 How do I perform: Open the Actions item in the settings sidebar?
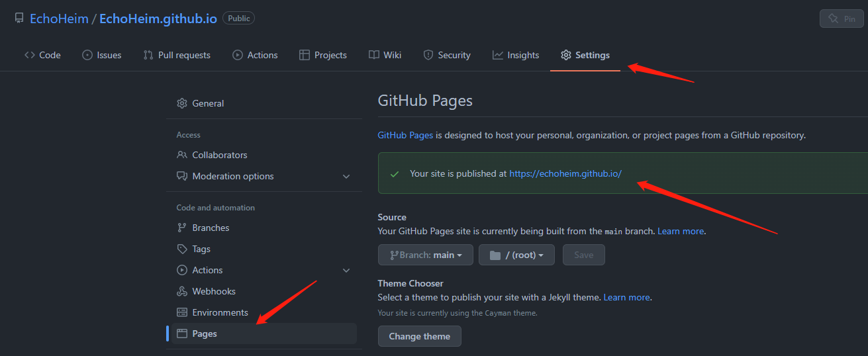coord(264,270)
